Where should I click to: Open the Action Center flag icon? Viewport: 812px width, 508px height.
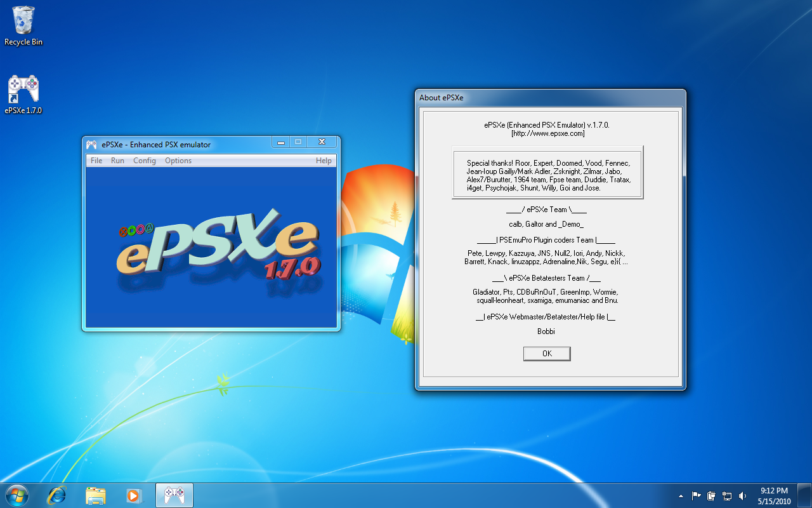(697, 495)
